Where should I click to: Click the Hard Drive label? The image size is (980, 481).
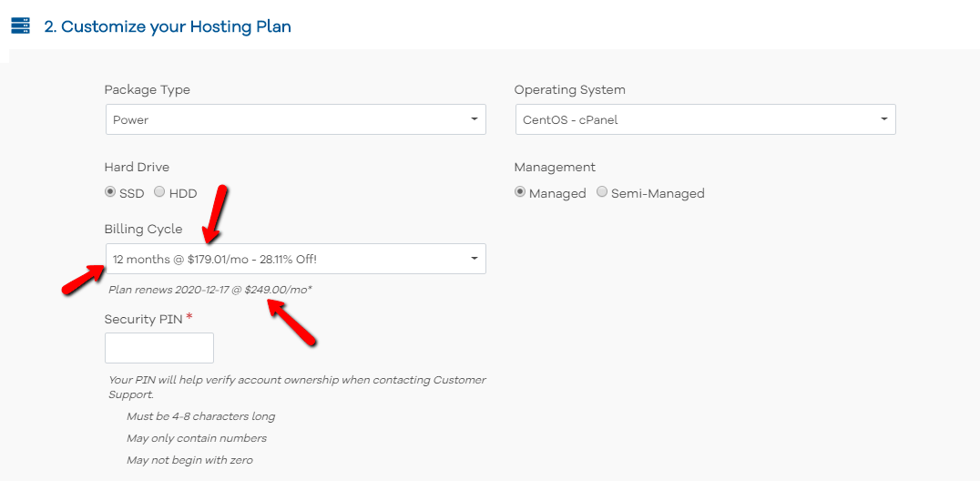point(137,167)
